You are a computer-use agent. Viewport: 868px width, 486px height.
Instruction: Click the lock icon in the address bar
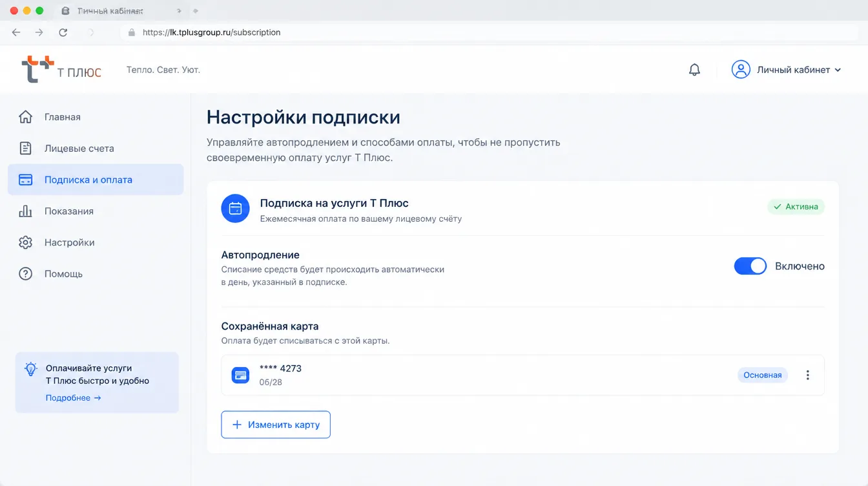pyautogui.click(x=132, y=32)
